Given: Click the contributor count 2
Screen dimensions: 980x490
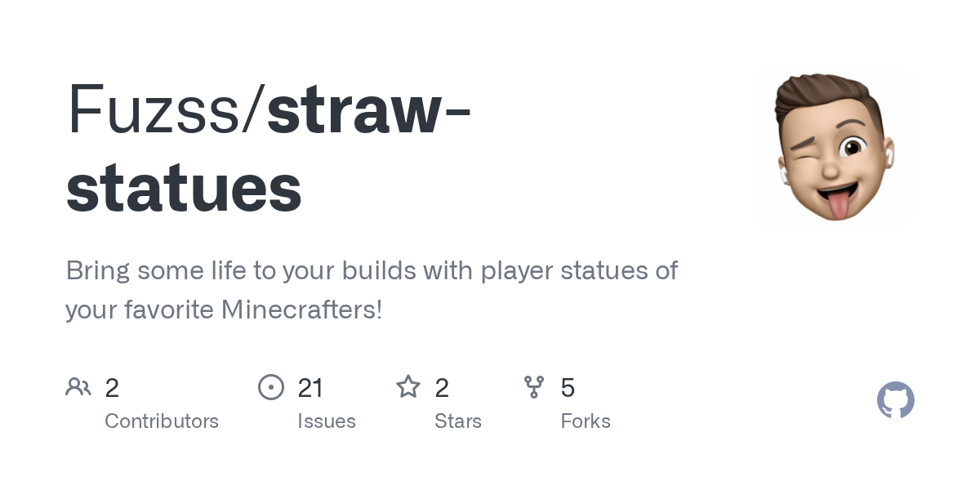Looking at the screenshot, I should click(x=112, y=388).
